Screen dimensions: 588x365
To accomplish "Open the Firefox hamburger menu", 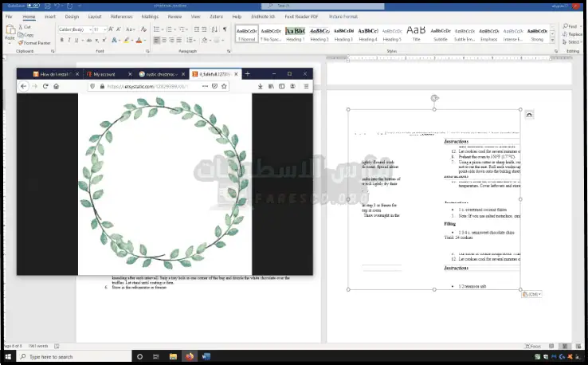I will coord(306,85).
